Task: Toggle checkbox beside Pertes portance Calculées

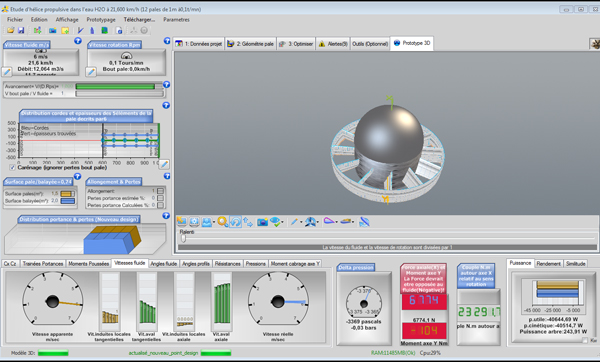Action: [160, 205]
